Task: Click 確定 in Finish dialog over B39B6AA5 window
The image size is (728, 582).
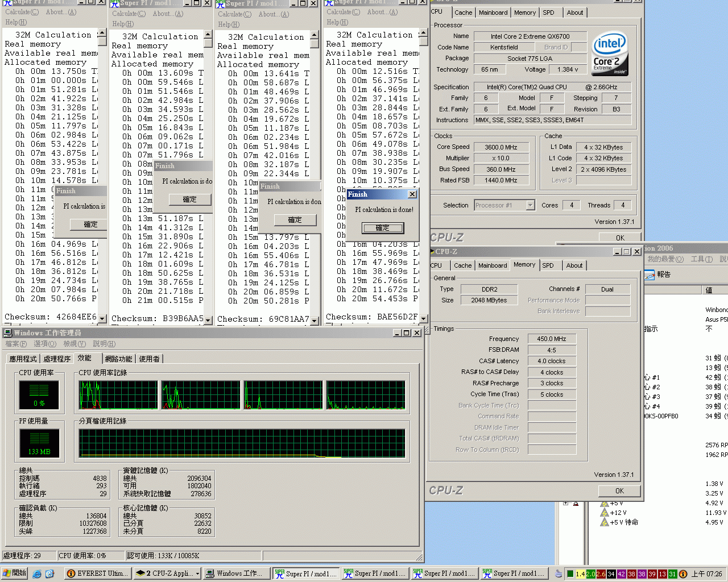Action: (x=189, y=199)
